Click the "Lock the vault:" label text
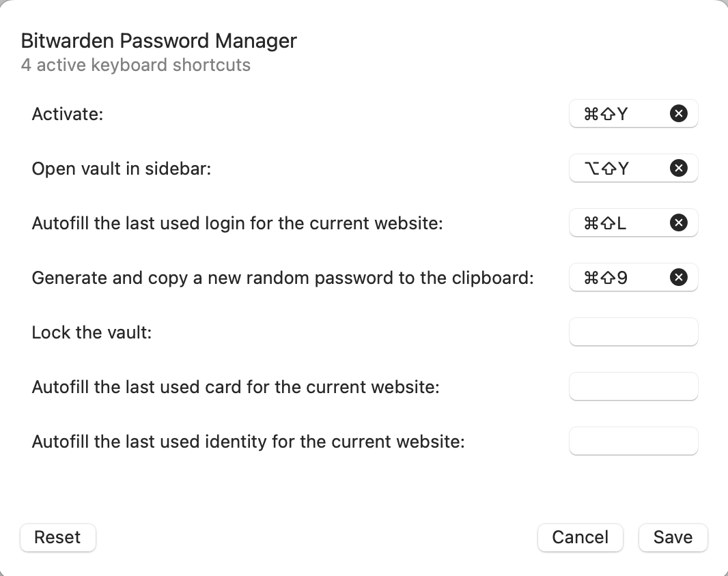Image resolution: width=728 pixels, height=576 pixels. coord(92,333)
